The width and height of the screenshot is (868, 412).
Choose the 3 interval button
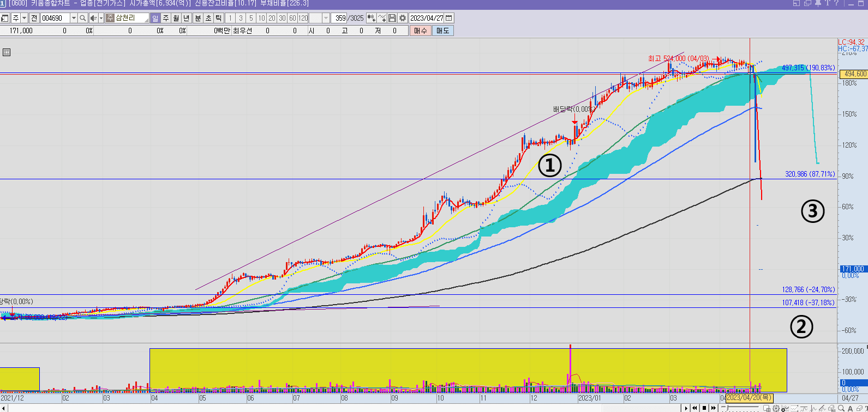pos(241,18)
